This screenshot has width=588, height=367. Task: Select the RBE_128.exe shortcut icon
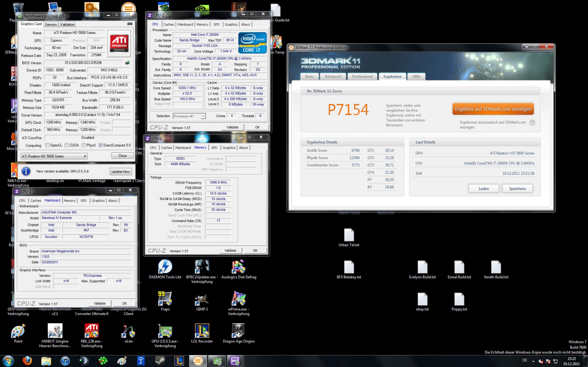(92, 331)
